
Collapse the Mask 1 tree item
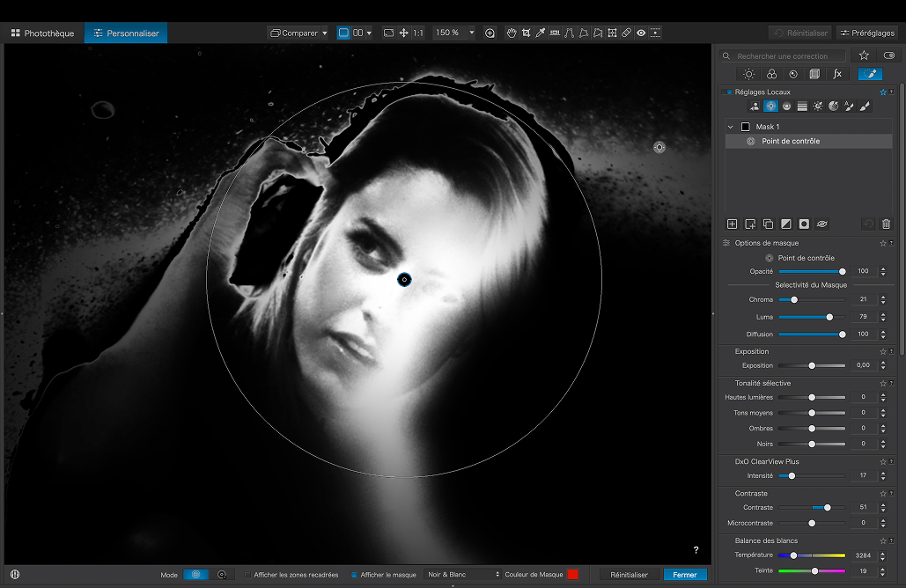click(x=731, y=127)
